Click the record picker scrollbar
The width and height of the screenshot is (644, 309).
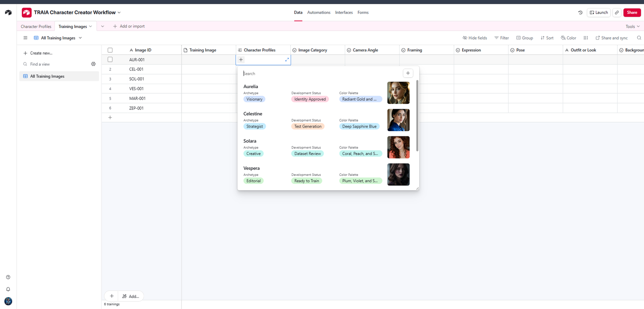[417, 115]
